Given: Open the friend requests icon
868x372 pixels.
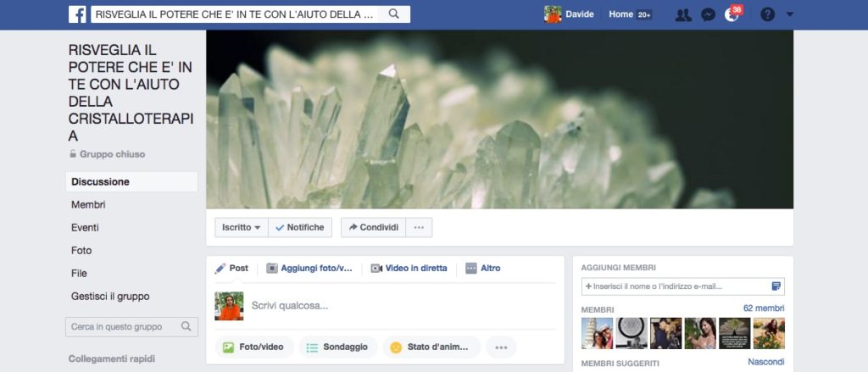Looking at the screenshot, I should coord(684,14).
